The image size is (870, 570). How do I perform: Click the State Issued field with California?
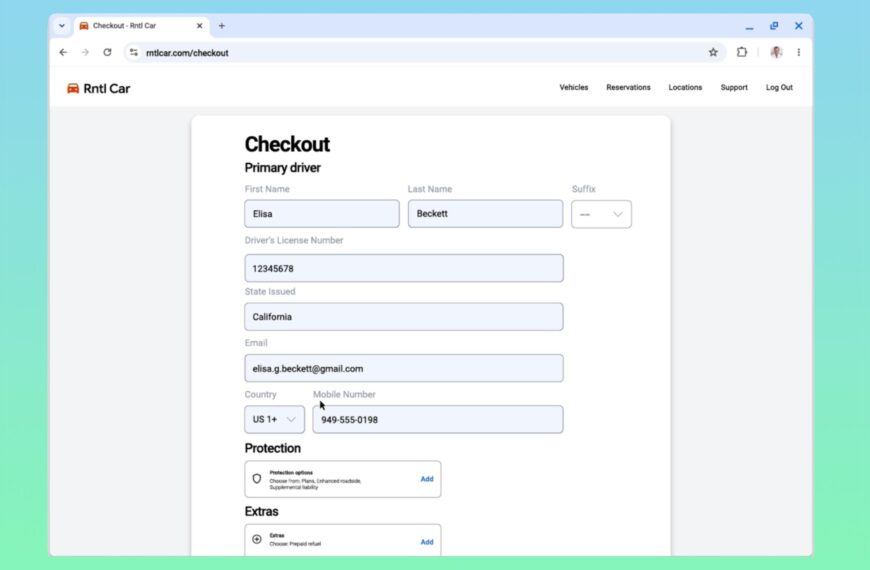404,317
